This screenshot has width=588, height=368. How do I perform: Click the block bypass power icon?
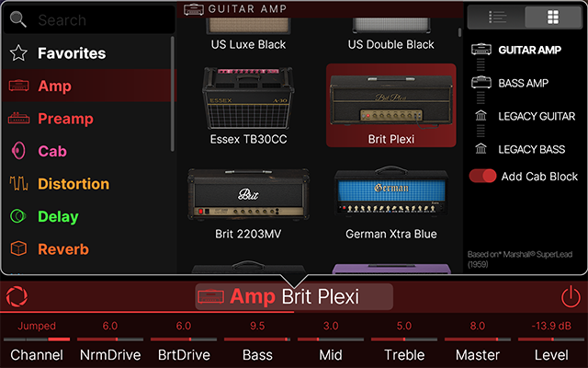point(571,296)
